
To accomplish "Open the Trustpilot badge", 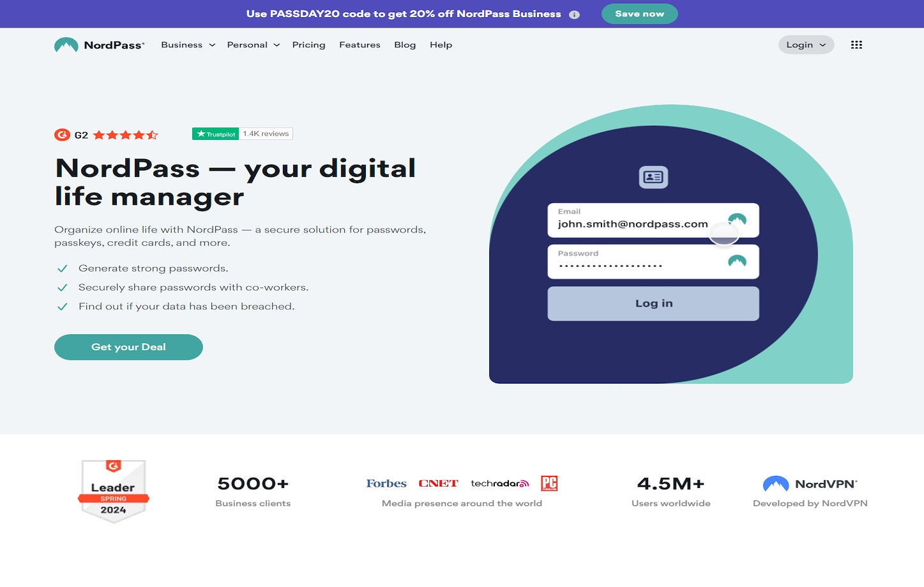I will point(215,133).
